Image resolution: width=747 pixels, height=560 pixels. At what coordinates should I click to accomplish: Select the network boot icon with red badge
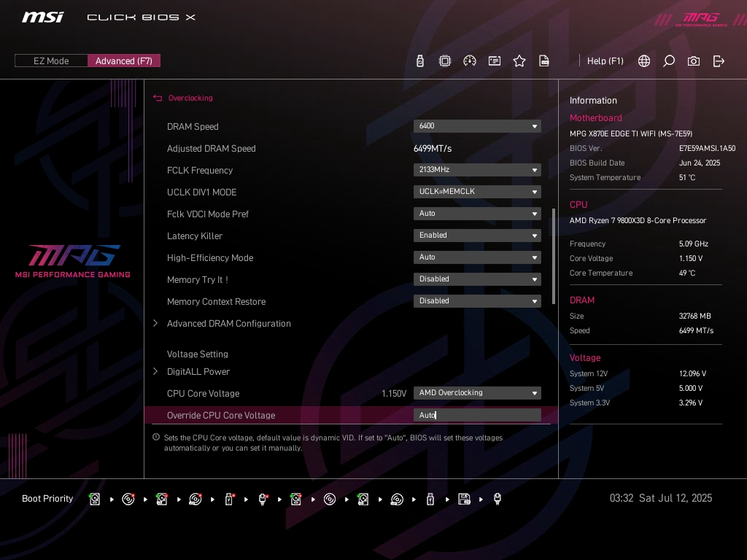(263, 499)
